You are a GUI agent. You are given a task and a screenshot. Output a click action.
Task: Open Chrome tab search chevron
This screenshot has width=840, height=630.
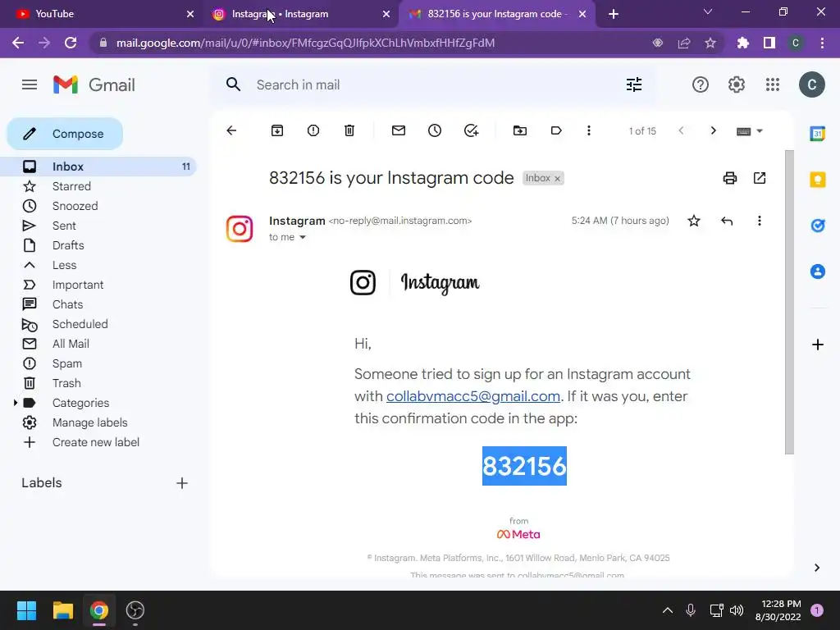point(708,11)
